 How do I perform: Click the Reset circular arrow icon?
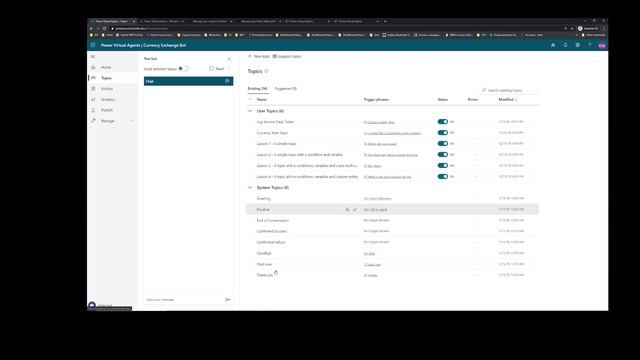pos(211,69)
